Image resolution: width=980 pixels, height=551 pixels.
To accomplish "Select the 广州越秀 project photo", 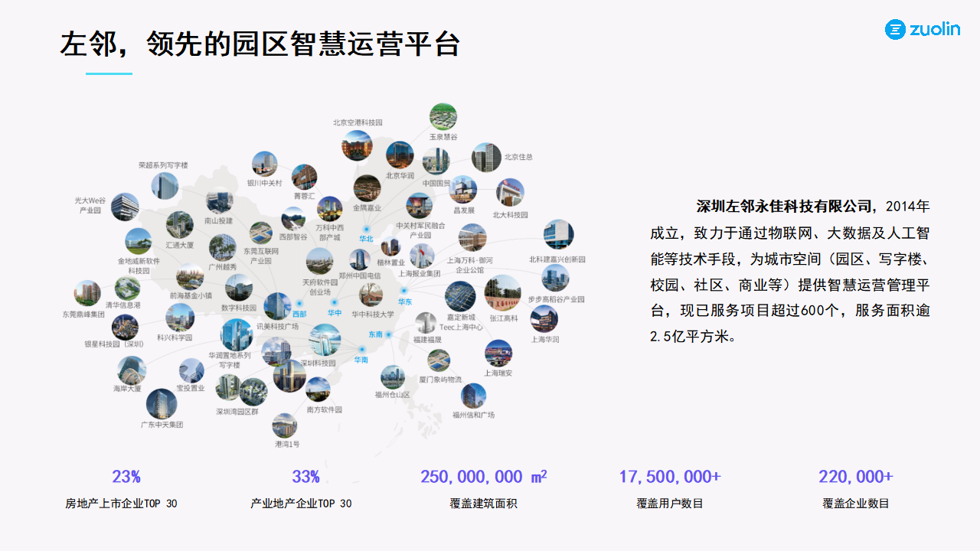I will (x=223, y=248).
